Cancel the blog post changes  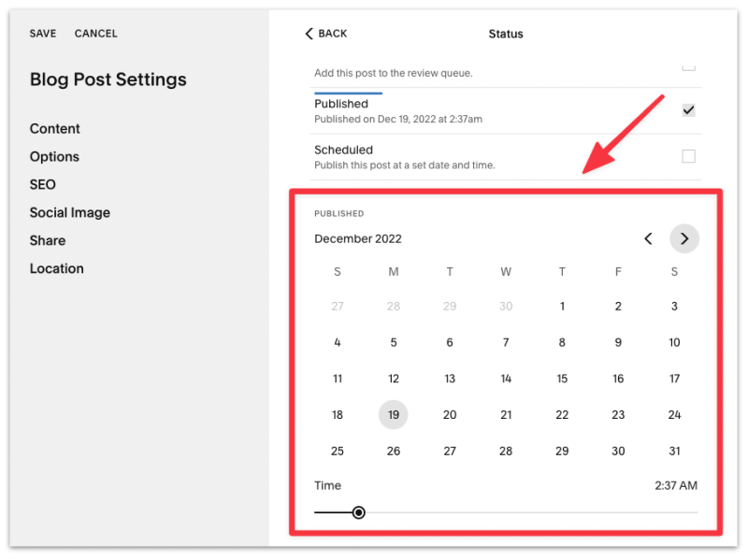(x=95, y=33)
